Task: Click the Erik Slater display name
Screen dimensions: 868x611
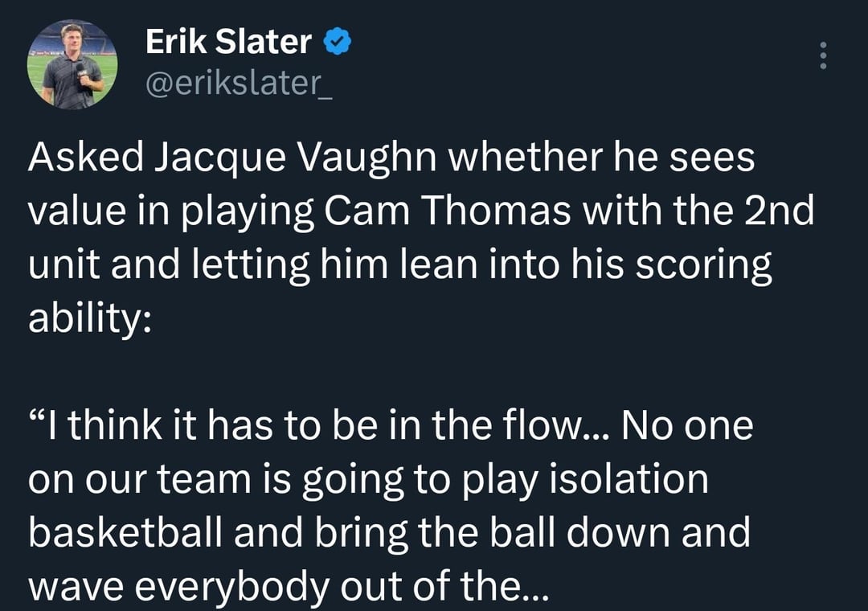Action: point(228,42)
